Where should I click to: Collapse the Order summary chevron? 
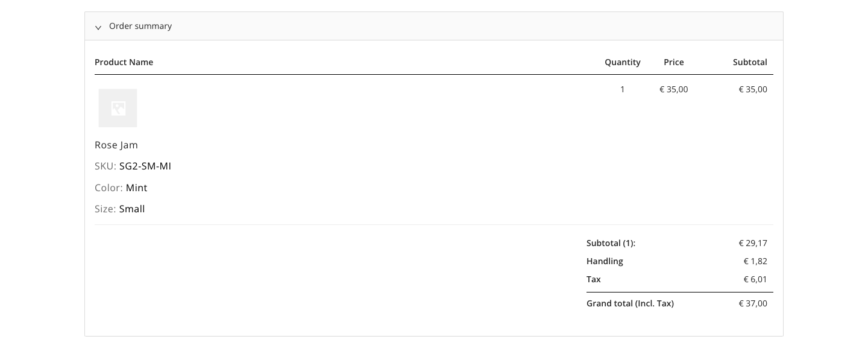coord(98,27)
